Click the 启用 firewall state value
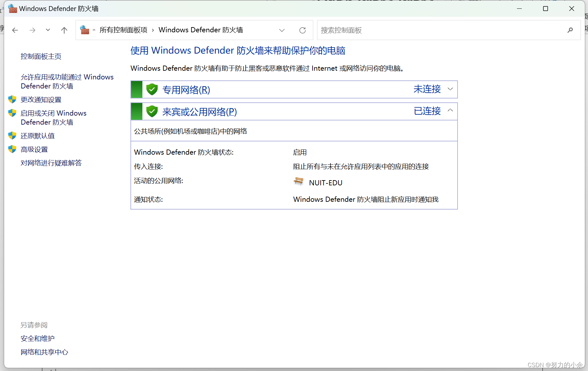 [x=300, y=152]
